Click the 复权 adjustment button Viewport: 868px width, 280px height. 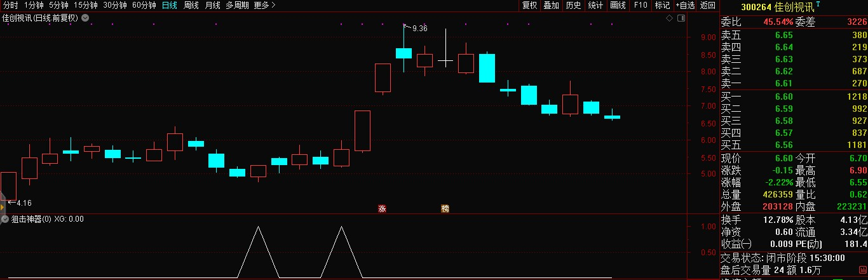[x=529, y=5]
